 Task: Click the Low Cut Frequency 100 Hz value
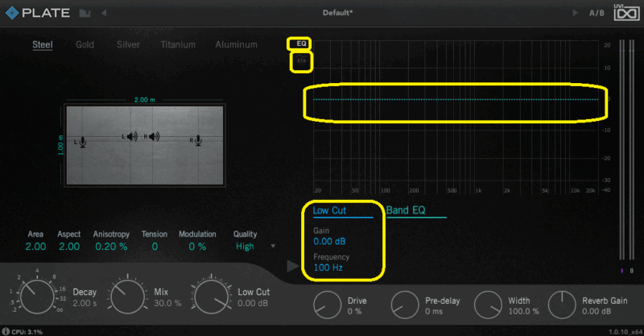pos(329,267)
